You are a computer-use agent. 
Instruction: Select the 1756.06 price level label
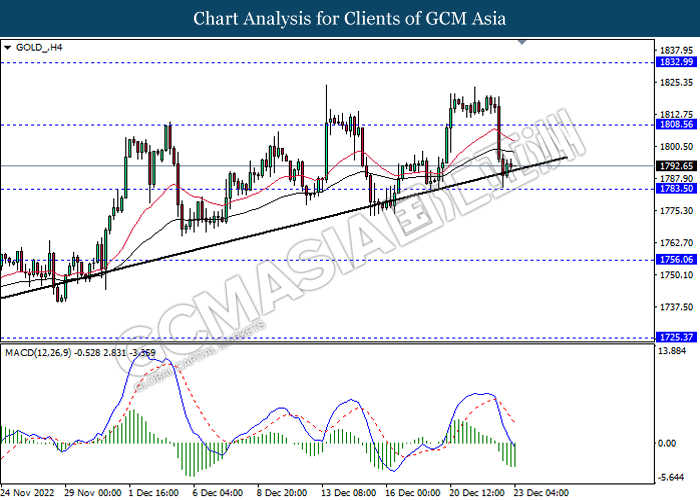pyautogui.click(x=676, y=259)
